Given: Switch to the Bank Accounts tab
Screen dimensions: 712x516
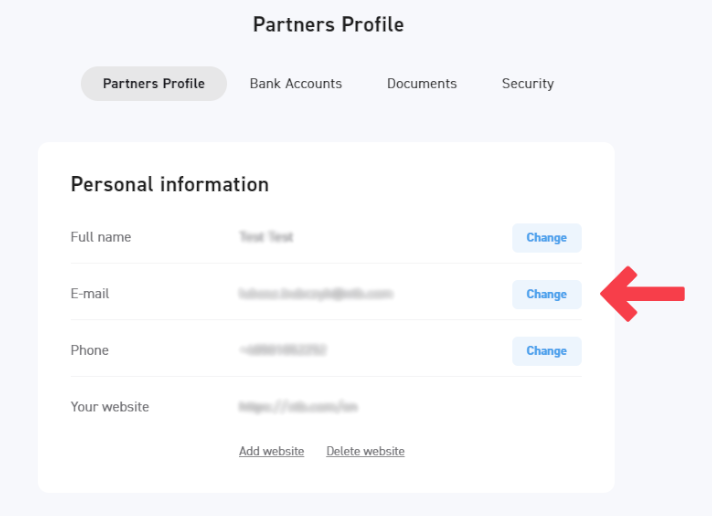Looking at the screenshot, I should pyautogui.click(x=296, y=84).
